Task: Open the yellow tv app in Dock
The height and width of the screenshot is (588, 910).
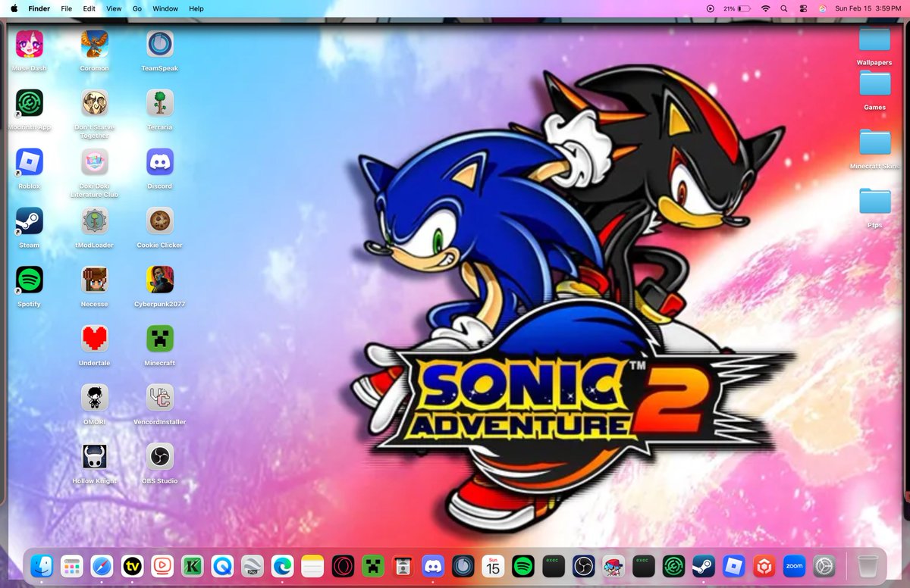Action: (132, 565)
